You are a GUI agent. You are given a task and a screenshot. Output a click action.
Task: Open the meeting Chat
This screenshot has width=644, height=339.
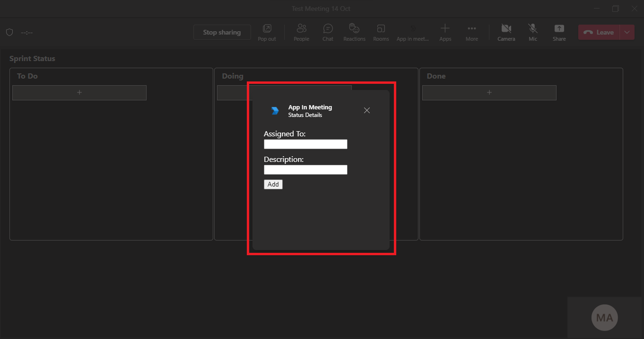pos(328,32)
